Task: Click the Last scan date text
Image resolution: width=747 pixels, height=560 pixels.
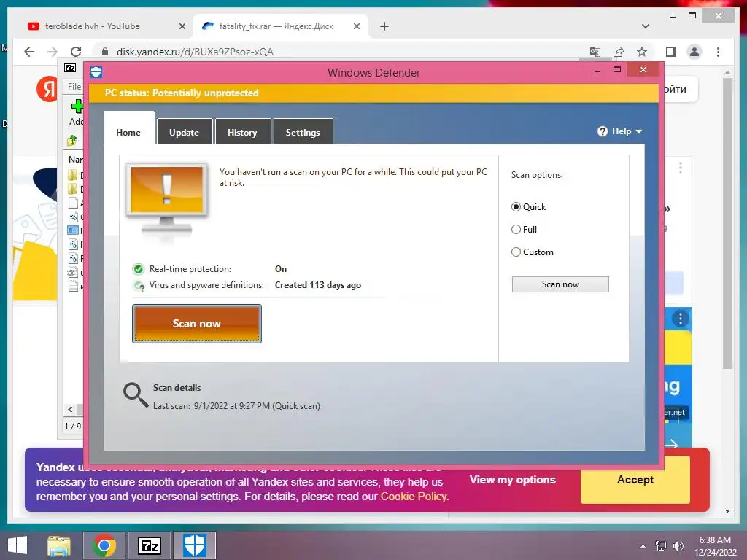Action: (x=237, y=406)
